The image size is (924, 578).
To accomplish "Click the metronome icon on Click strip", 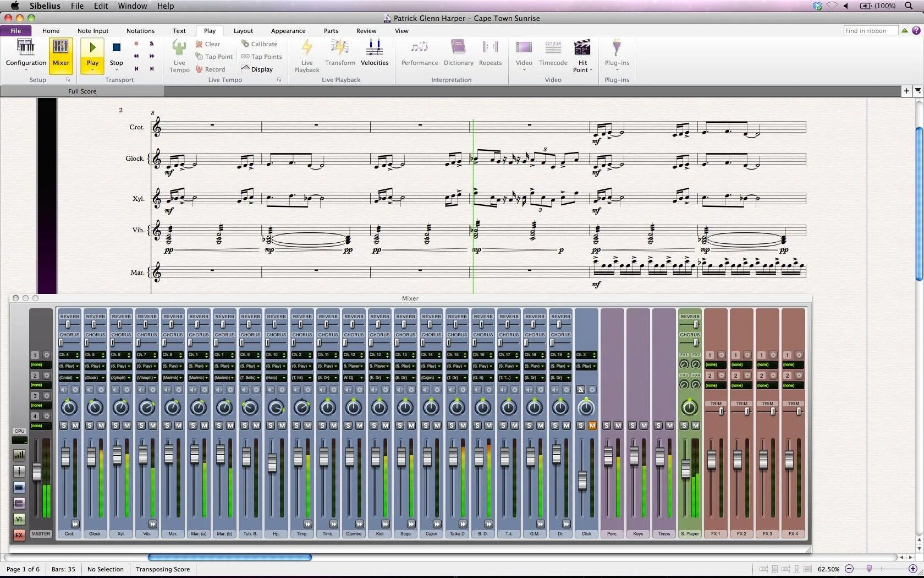I will pos(580,389).
